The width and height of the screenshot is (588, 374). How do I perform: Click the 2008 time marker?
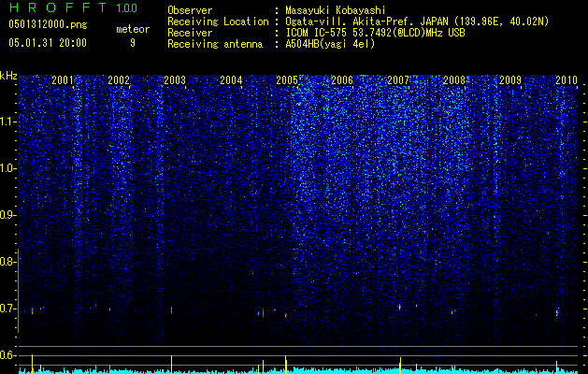[x=454, y=79]
